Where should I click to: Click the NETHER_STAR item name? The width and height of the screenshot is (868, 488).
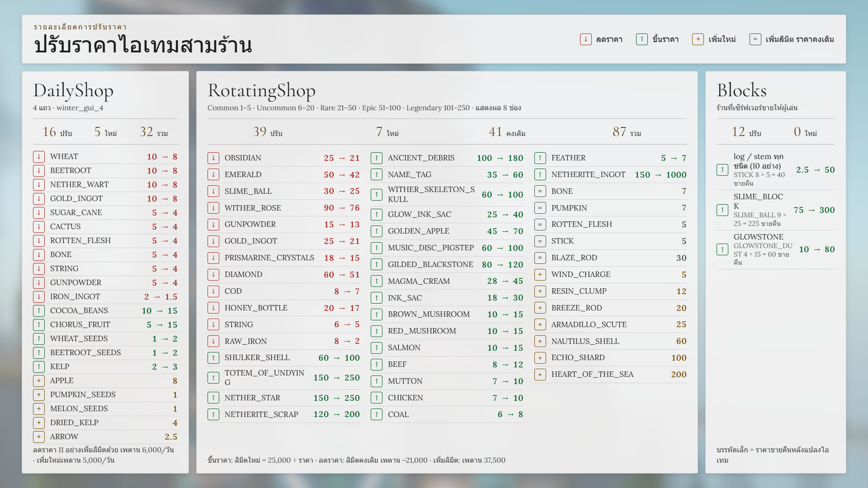(x=252, y=398)
